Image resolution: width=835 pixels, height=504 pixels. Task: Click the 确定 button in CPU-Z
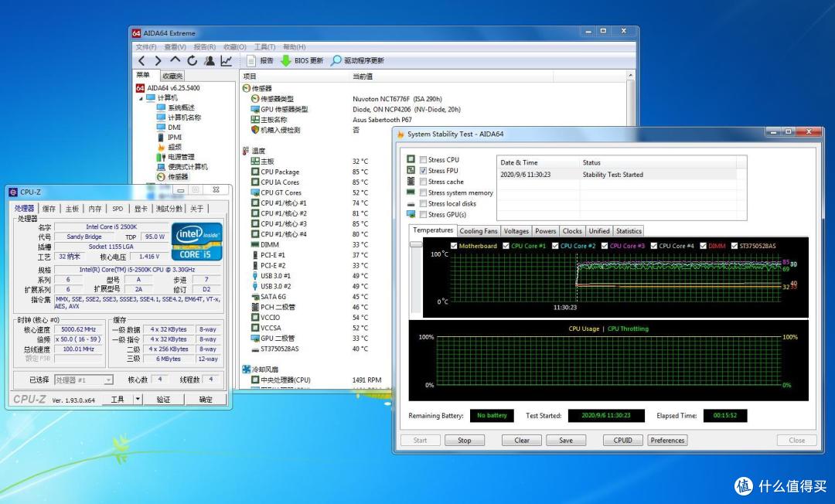pos(206,399)
